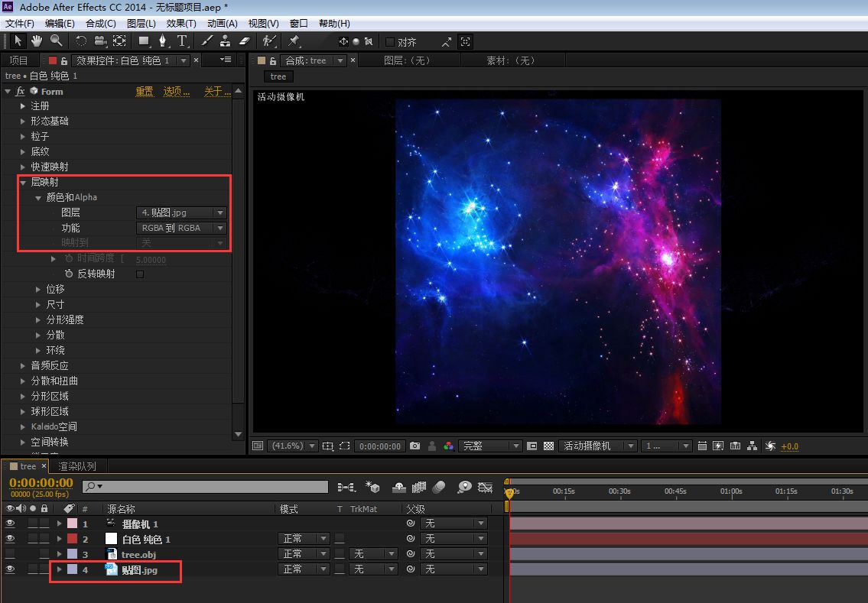Select the Pen tool

pos(162,41)
